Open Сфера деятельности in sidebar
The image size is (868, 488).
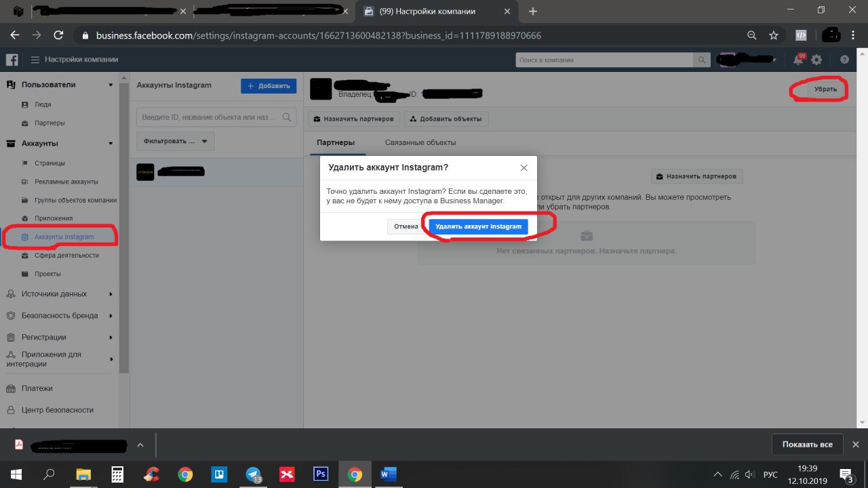pos(66,256)
